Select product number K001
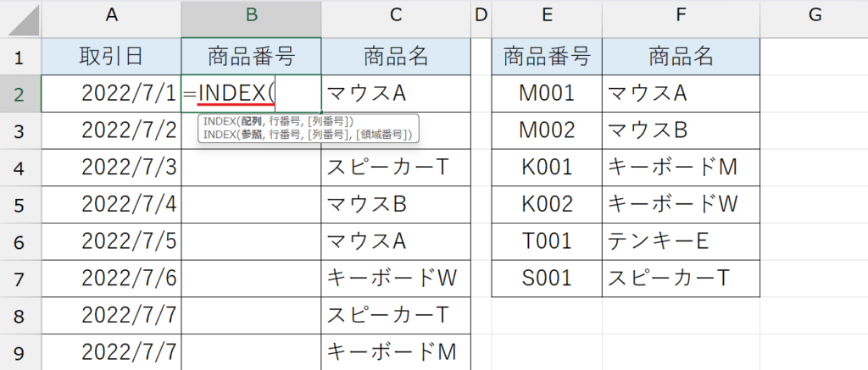 [x=547, y=168]
